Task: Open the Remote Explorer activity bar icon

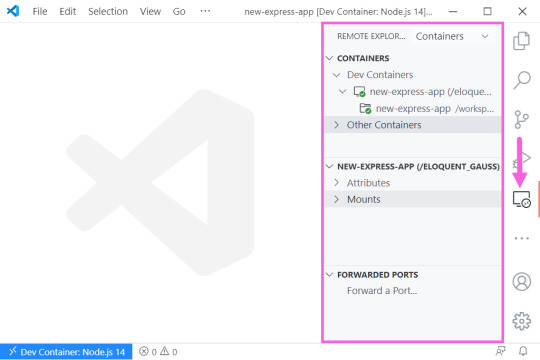Action: pos(522,199)
